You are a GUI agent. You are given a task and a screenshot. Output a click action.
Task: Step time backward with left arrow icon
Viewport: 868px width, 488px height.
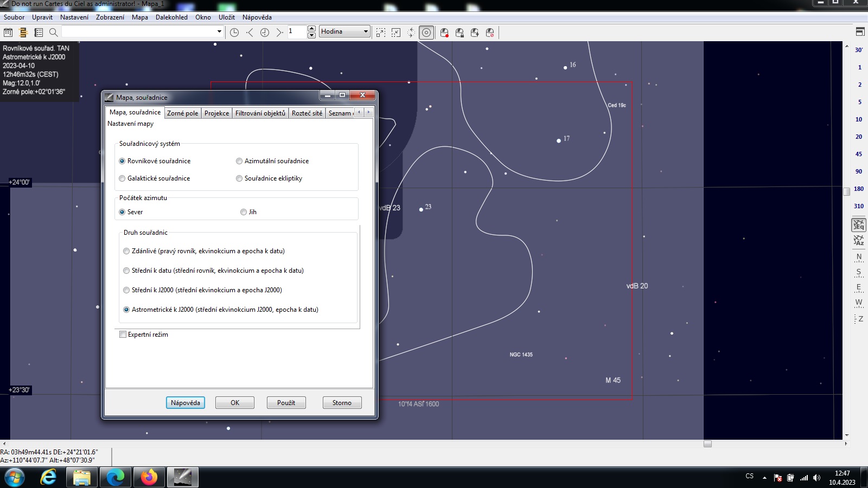coord(250,33)
